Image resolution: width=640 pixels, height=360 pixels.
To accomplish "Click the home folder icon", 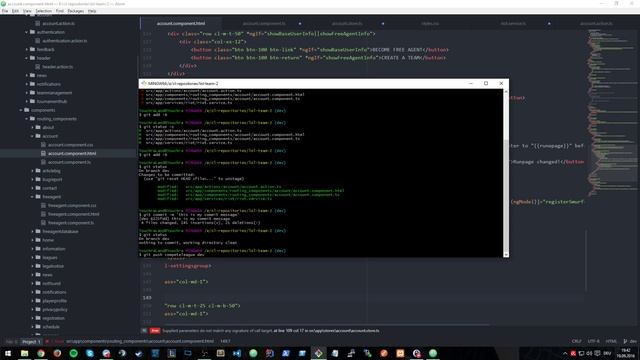I will tap(38, 240).
